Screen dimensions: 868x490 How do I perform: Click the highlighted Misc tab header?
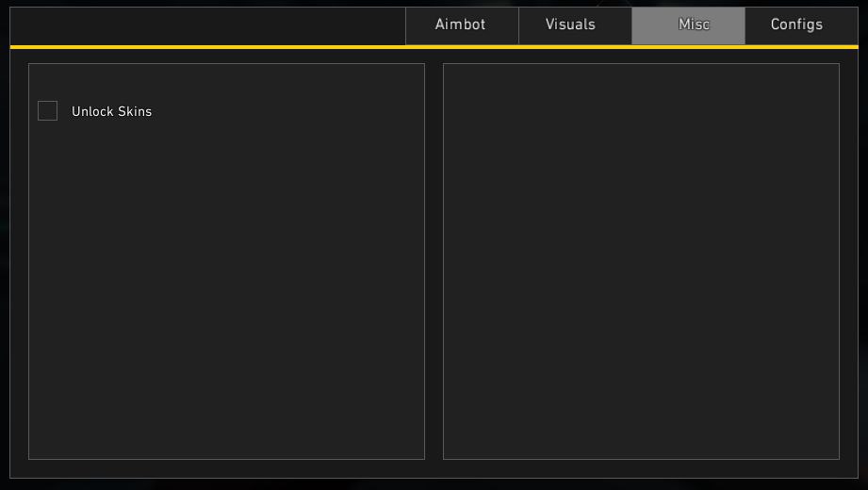(689, 24)
